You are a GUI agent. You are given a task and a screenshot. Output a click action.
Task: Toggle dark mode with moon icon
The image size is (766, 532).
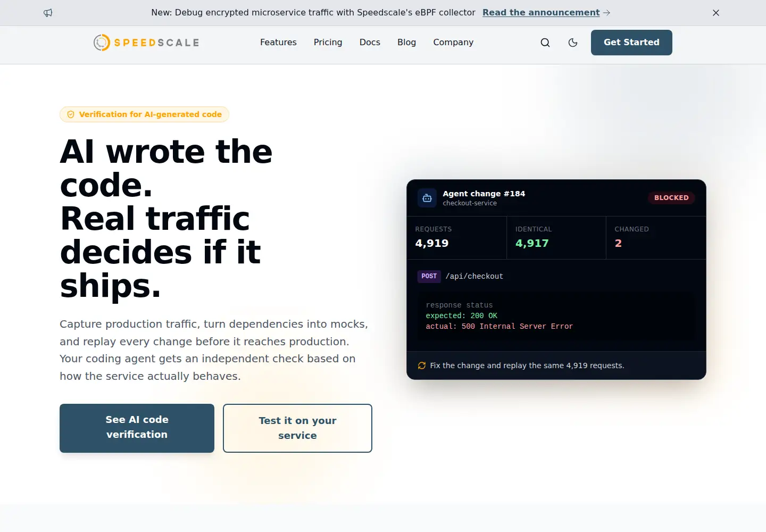pos(573,43)
